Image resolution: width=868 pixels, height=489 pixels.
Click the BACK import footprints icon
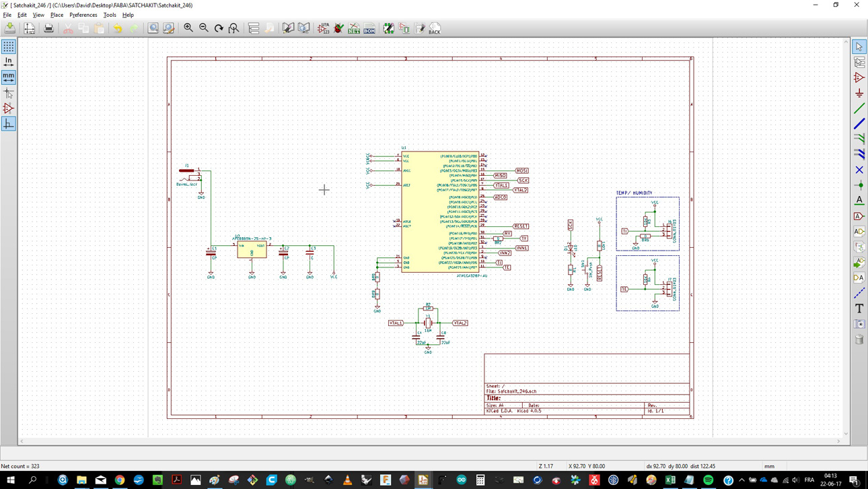[435, 28]
